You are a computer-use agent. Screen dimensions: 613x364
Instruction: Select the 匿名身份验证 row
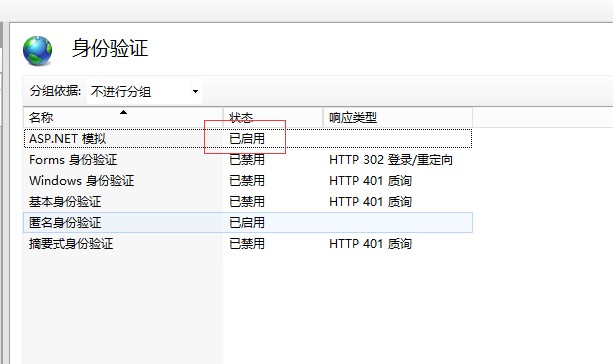click(248, 222)
